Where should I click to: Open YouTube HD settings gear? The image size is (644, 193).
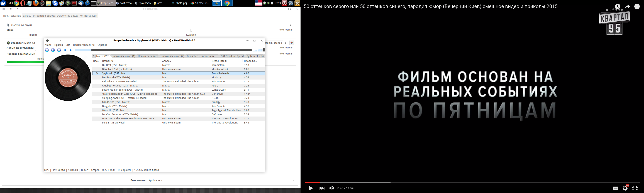625,188
